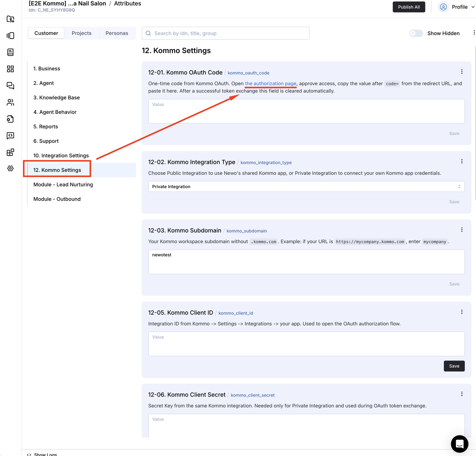Click the kommo_client_id idn label
This screenshot has width=476, height=456.
tap(236, 313)
